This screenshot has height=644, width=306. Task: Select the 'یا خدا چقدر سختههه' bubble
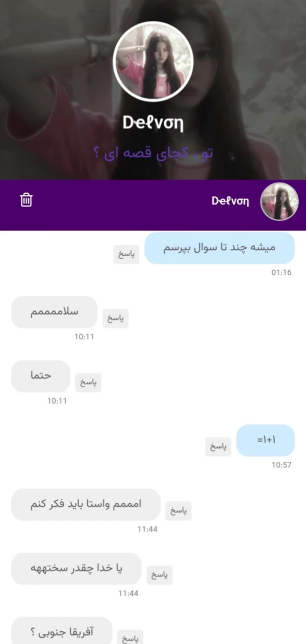click(76, 569)
